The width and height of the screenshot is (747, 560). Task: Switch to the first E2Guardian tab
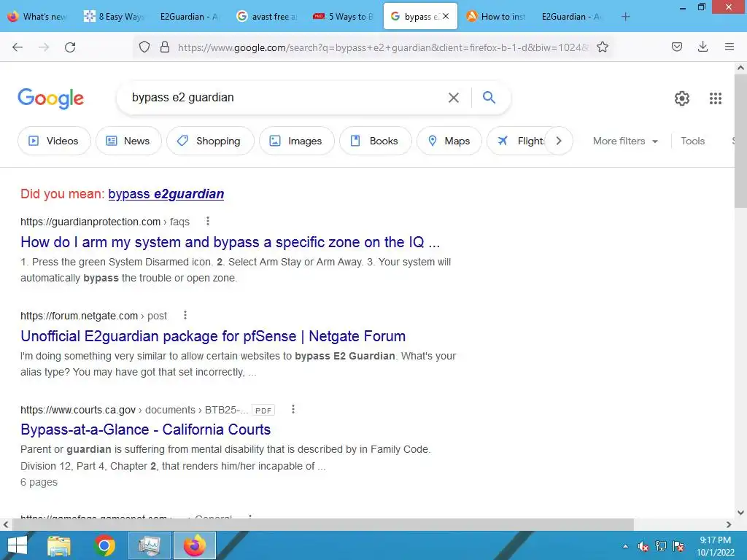[x=189, y=16]
